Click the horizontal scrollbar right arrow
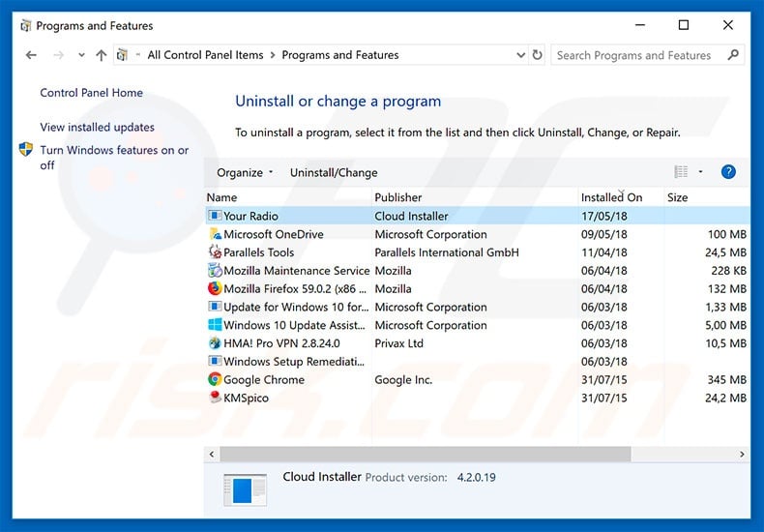 click(x=742, y=454)
